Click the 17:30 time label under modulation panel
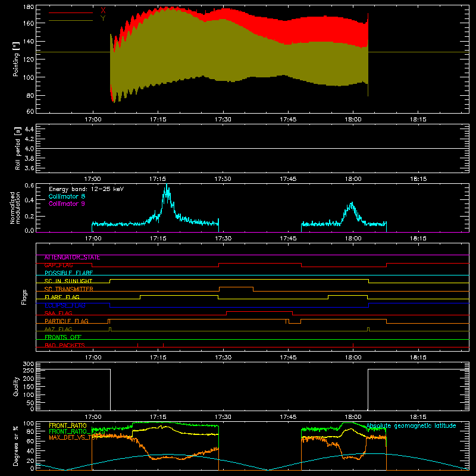 223,239
